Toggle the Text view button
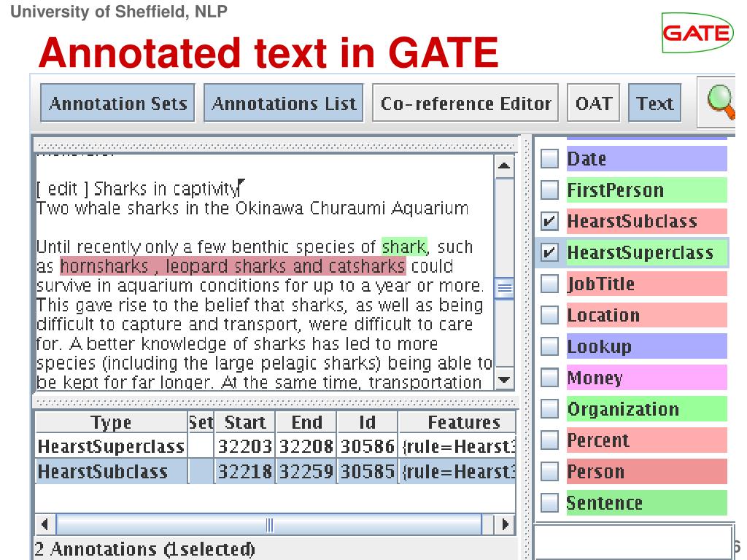Image resolution: width=747 pixels, height=560 pixels. click(654, 103)
